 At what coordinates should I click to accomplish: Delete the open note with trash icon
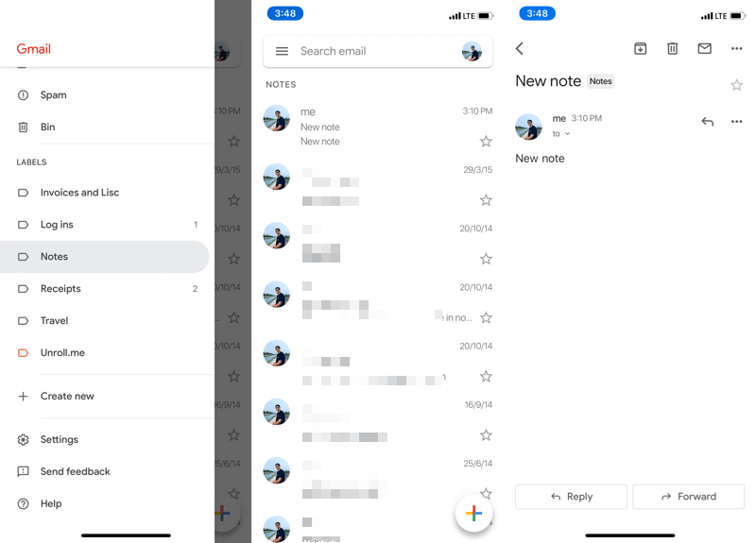[672, 49]
